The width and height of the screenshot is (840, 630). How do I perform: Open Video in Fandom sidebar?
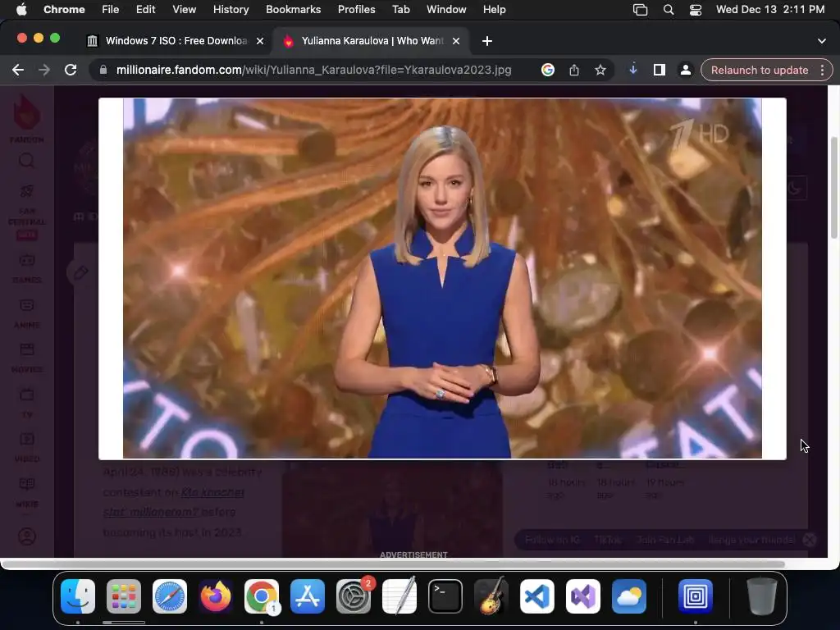pyautogui.click(x=27, y=447)
